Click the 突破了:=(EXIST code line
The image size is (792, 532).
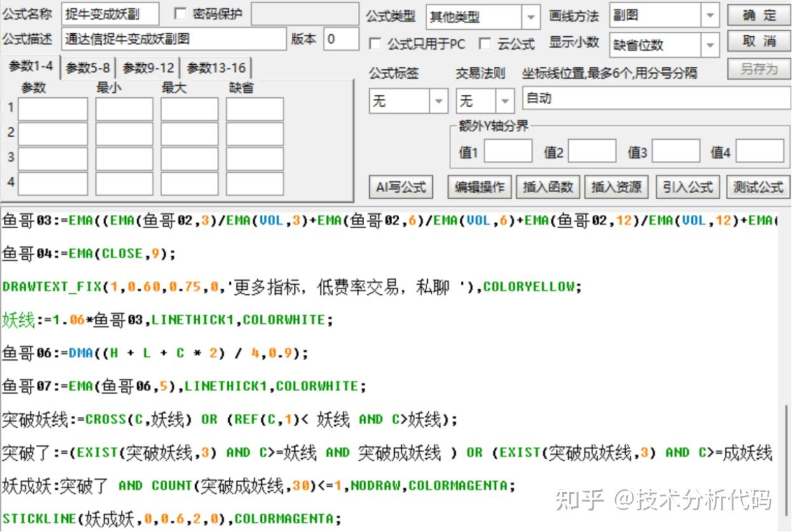[387, 452]
